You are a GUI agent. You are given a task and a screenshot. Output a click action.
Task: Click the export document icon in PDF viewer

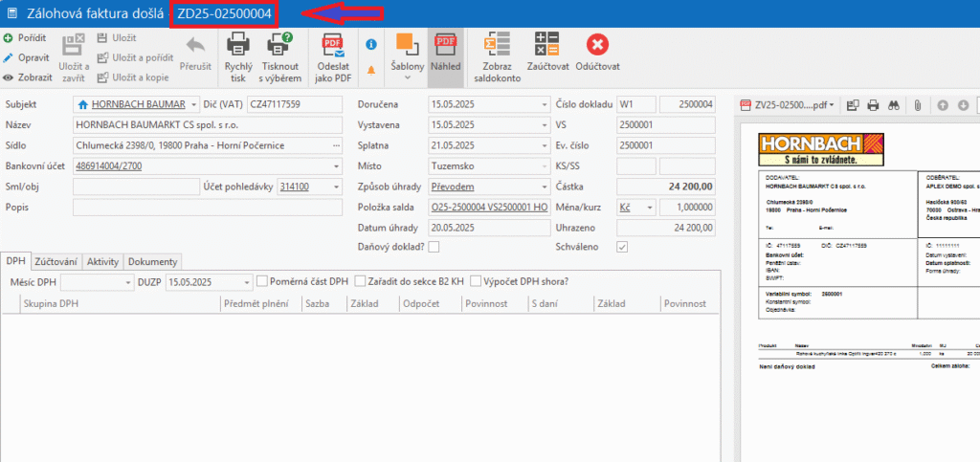pos(853,105)
